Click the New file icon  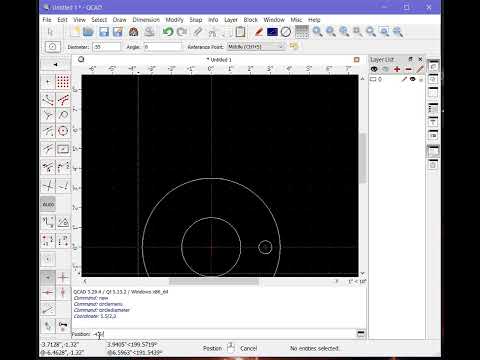(x=75, y=32)
